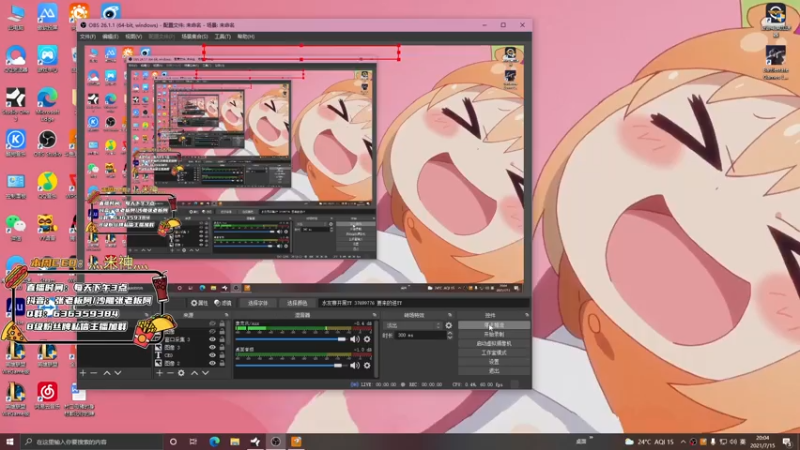Open settings gear of first mixer channel

point(367,339)
